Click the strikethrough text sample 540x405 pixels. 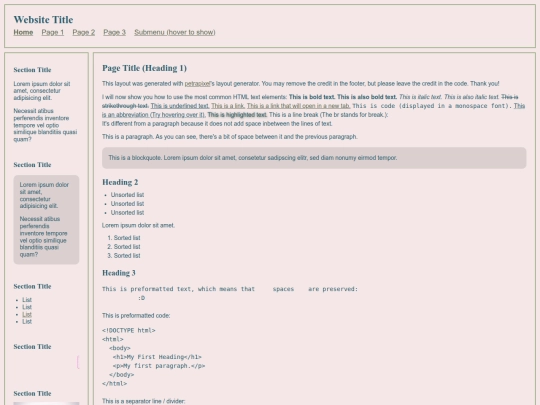pyautogui.click(x=125, y=106)
